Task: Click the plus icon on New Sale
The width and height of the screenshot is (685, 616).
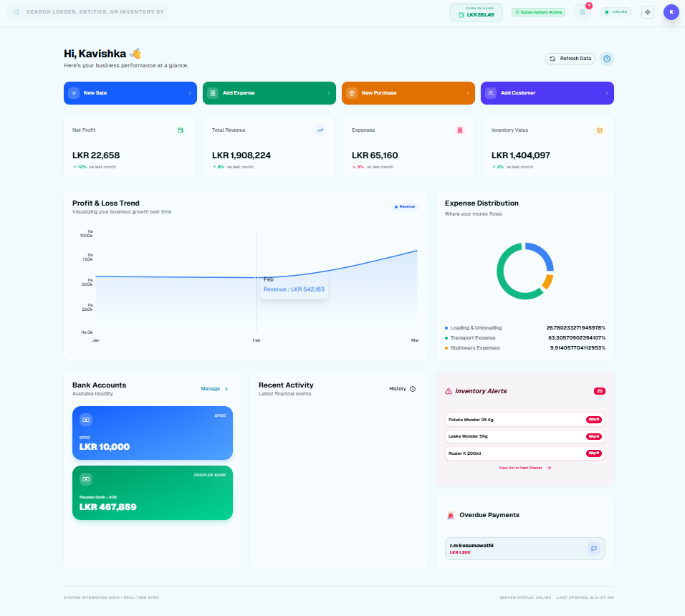Action: coord(74,93)
